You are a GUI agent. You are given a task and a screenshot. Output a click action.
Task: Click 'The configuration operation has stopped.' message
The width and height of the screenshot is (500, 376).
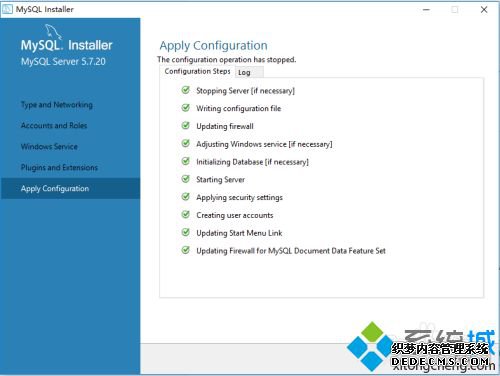click(x=227, y=60)
